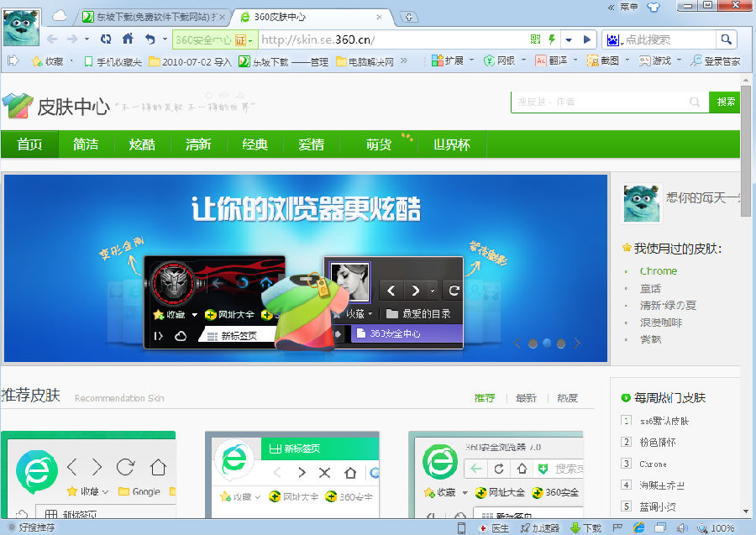Open the 菜单 menu at top
The width and height of the screenshot is (756, 535).
tap(628, 7)
